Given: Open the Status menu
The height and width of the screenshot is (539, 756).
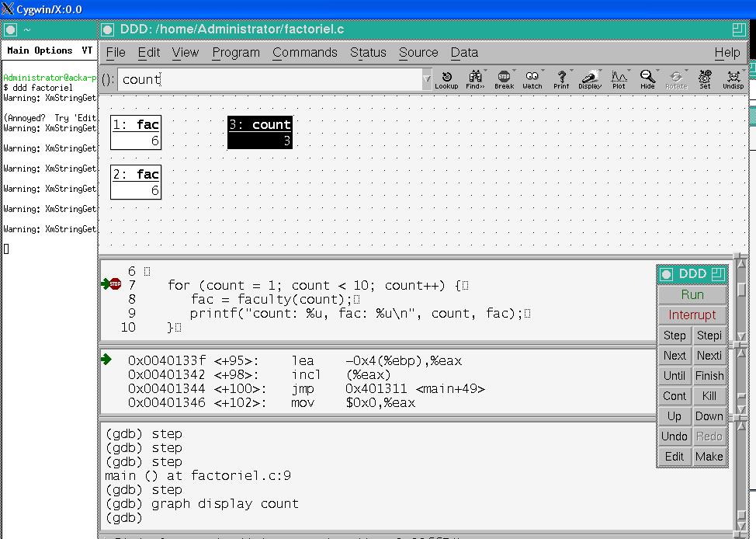Looking at the screenshot, I should pos(368,52).
